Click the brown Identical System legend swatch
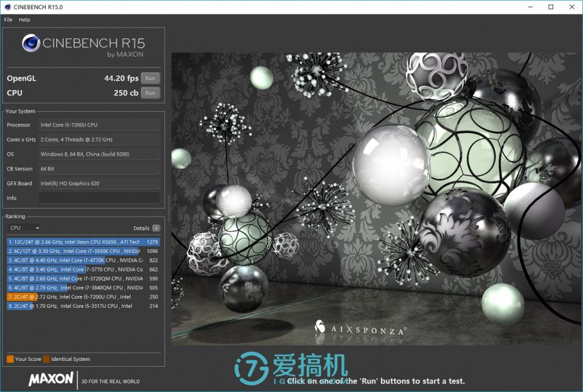This screenshot has width=583, height=392. click(46, 359)
